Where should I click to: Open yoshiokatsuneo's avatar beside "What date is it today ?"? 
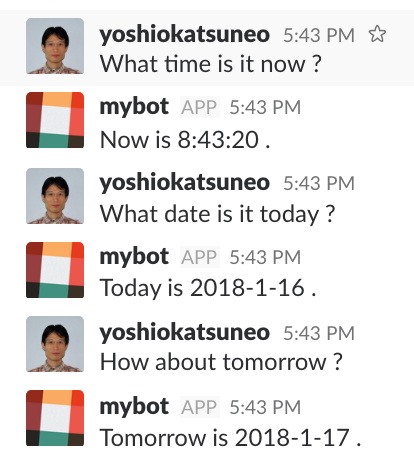[x=55, y=196]
